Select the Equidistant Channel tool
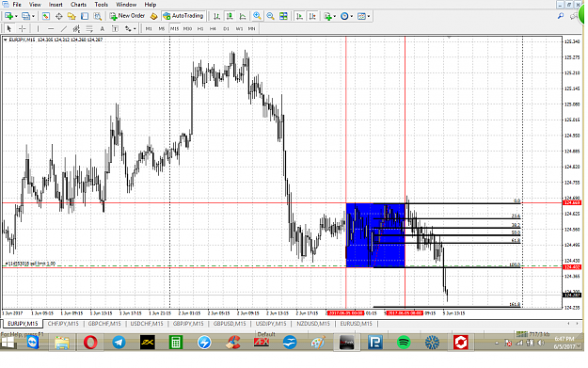The width and height of the screenshot is (588, 368). pos(76,28)
